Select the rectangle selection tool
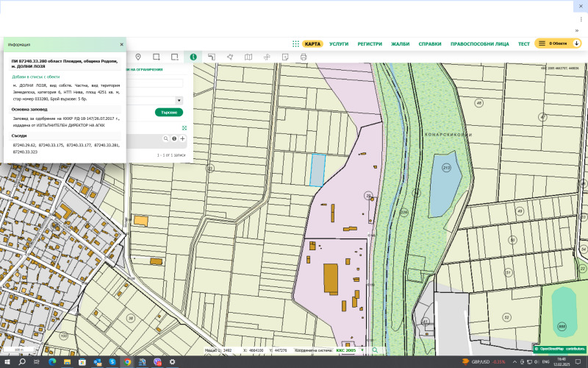 pos(157,57)
